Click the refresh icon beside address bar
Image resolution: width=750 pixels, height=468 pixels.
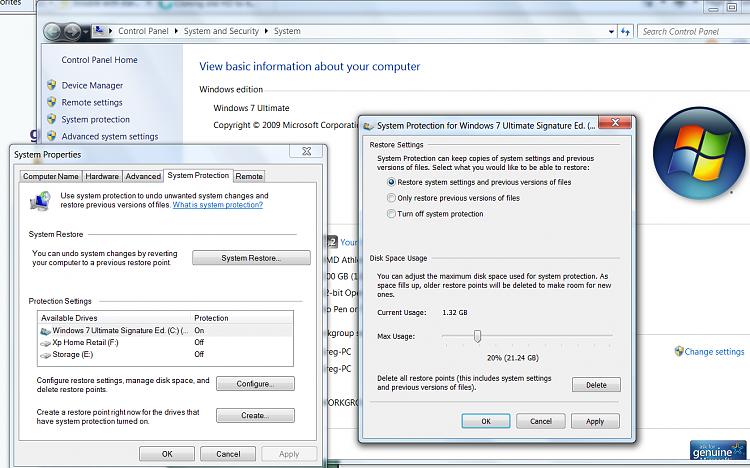(625, 32)
